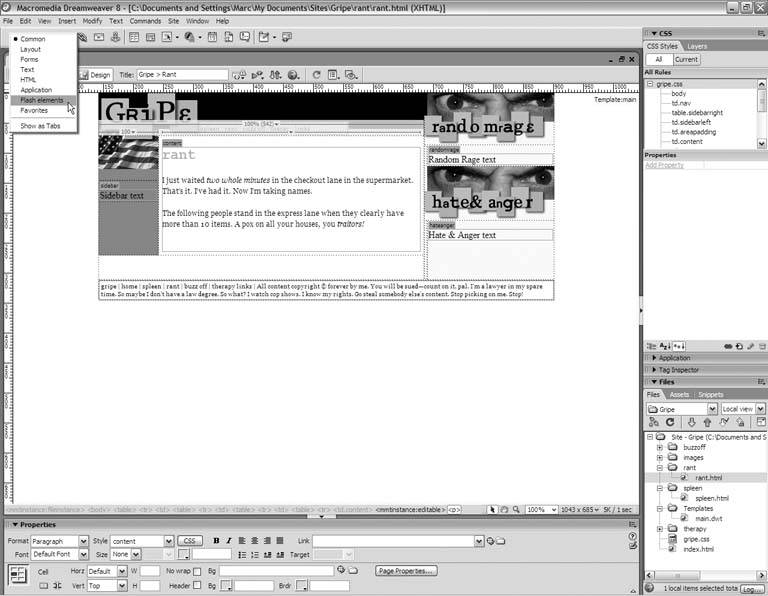
Task: Click the Refresh Design view icon
Action: [317, 74]
